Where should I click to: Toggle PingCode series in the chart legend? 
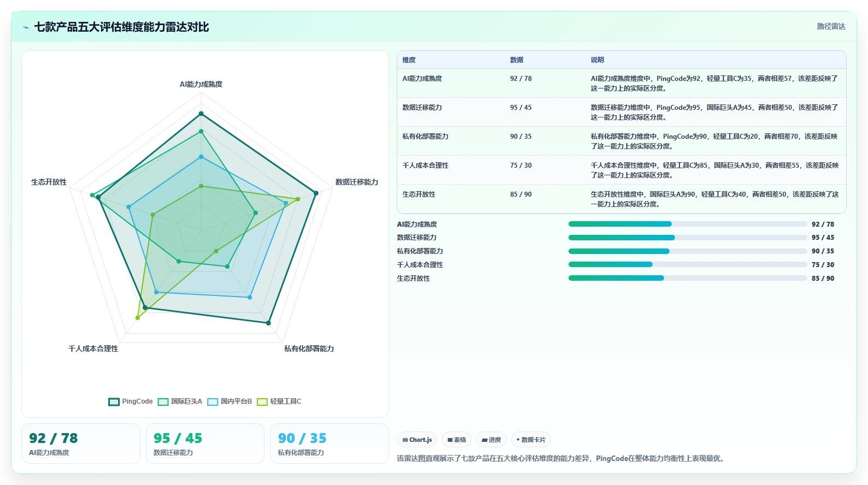[131, 401]
